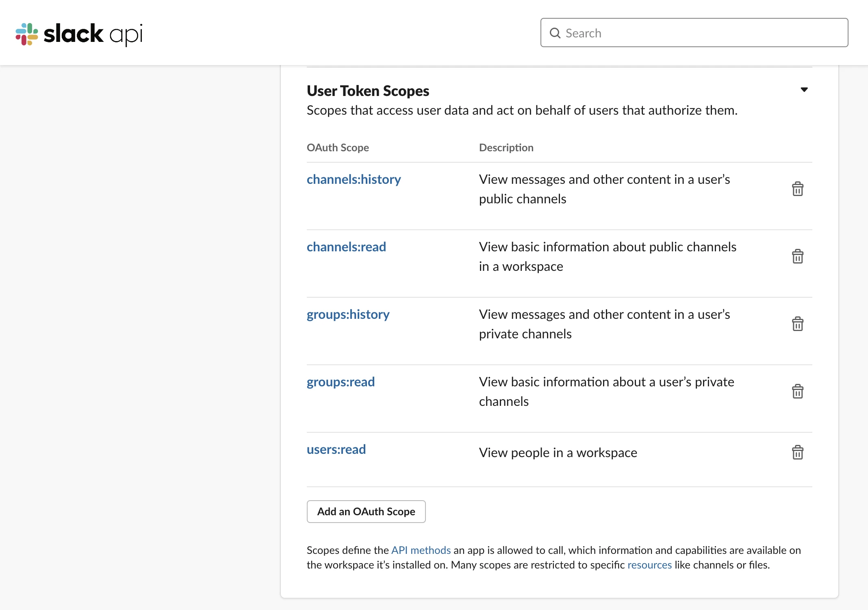Follow the resources link
The width and height of the screenshot is (868, 610).
[649, 565]
